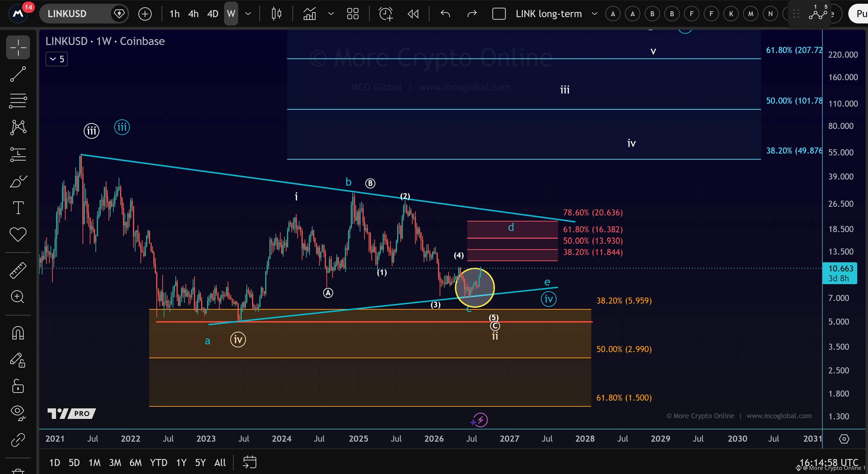This screenshot has width=868, height=474.
Task: Switch to the 4D timeframe
Action: click(213, 14)
